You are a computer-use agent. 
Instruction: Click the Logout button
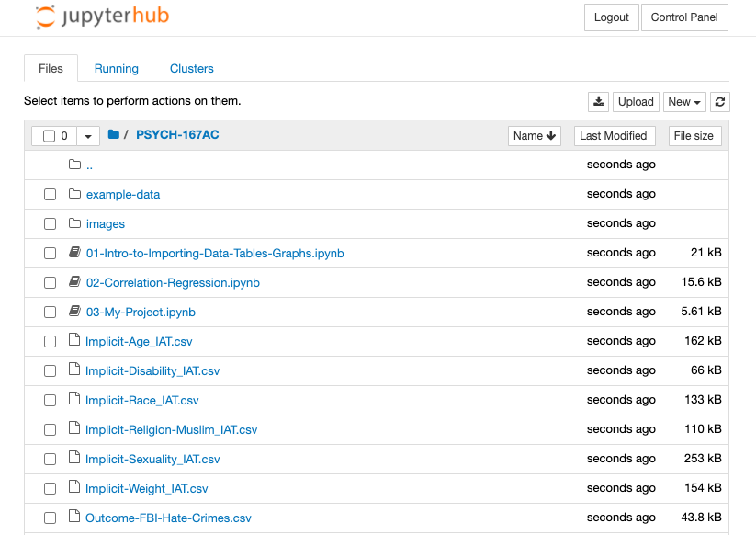611,17
